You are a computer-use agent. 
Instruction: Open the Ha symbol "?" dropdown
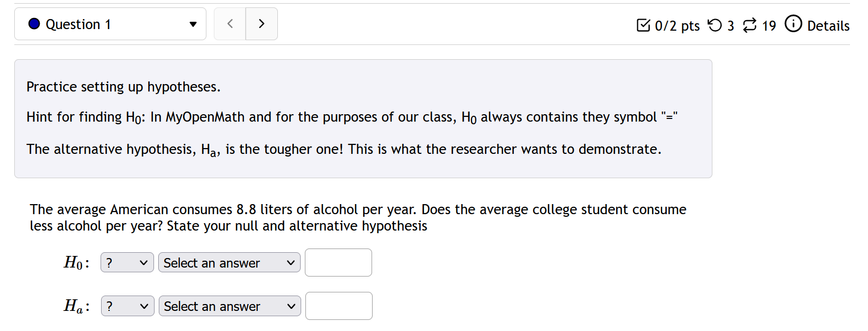(127, 306)
